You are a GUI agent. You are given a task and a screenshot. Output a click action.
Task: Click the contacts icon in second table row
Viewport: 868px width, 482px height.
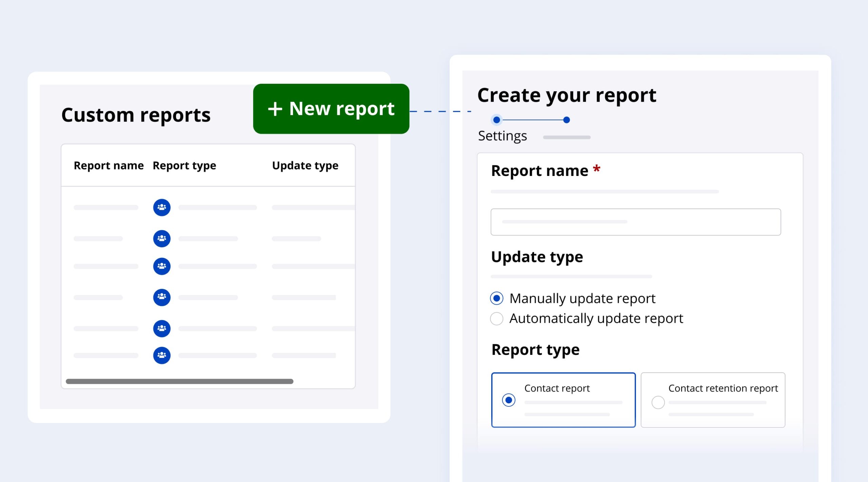pyautogui.click(x=162, y=239)
